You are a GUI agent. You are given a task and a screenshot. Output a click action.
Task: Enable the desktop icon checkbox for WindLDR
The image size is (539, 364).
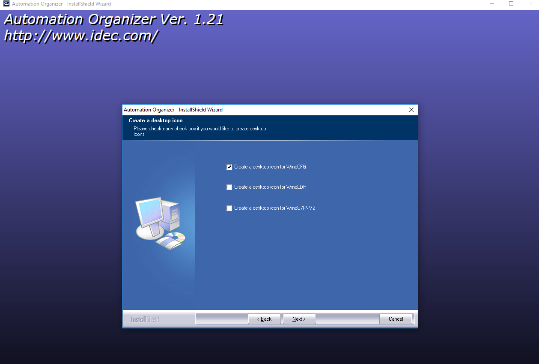click(229, 187)
